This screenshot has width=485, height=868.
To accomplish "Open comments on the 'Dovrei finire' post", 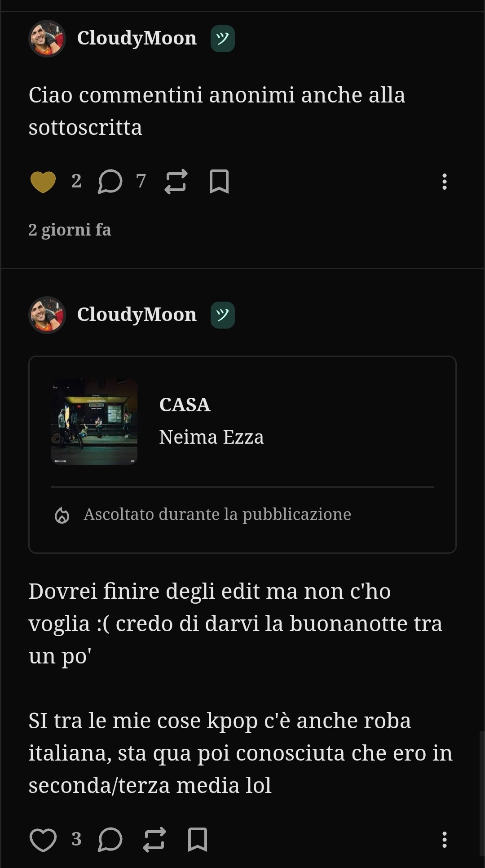I will [x=110, y=840].
